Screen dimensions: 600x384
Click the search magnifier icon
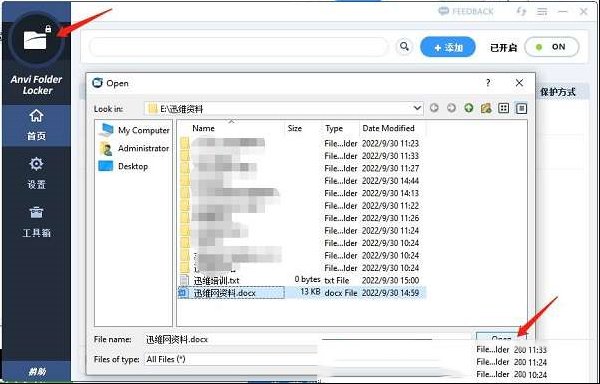point(404,47)
